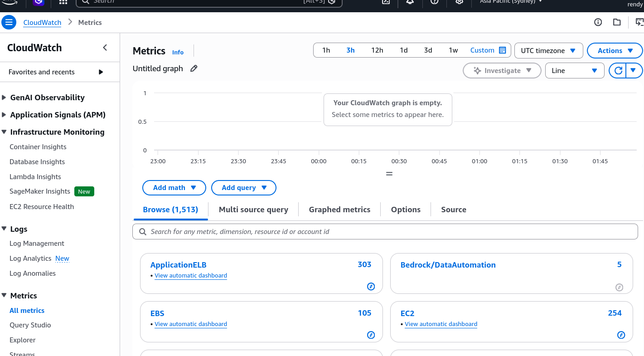This screenshot has height=356, width=644.
Task: View automatic dashboard for ApplicationELB
Action: coord(191,275)
